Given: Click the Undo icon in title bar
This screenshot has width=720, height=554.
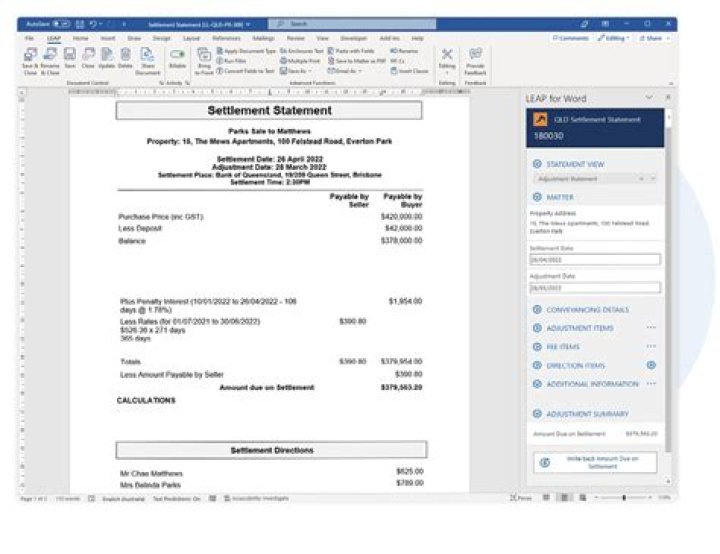Looking at the screenshot, I should (93, 23).
